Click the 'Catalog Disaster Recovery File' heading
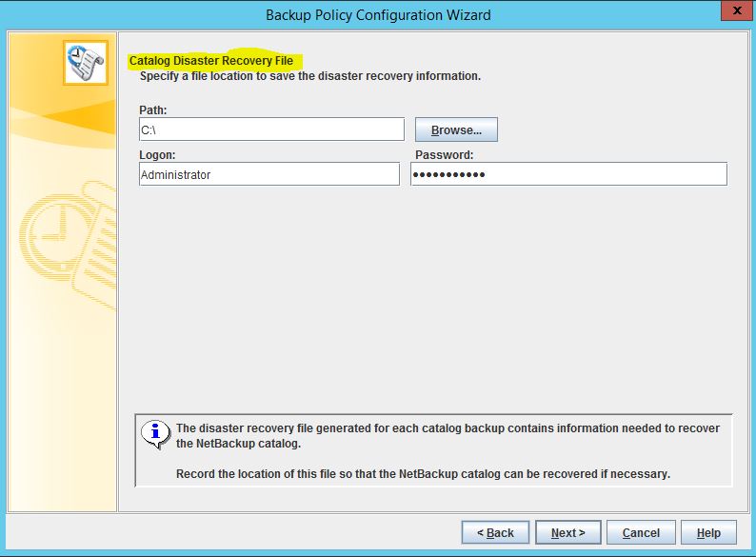The width and height of the screenshot is (756, 557). (211, 61)
